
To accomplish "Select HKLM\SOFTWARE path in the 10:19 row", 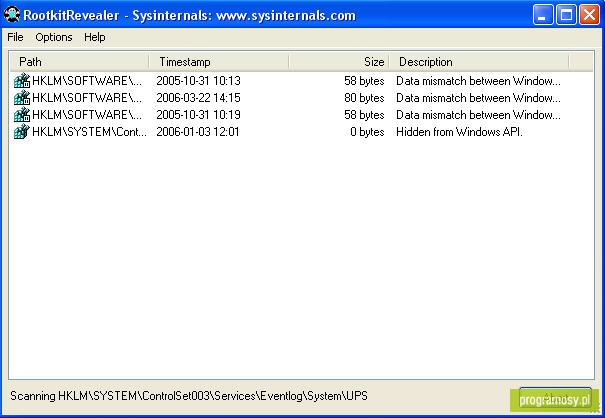I will coord(87,115).
